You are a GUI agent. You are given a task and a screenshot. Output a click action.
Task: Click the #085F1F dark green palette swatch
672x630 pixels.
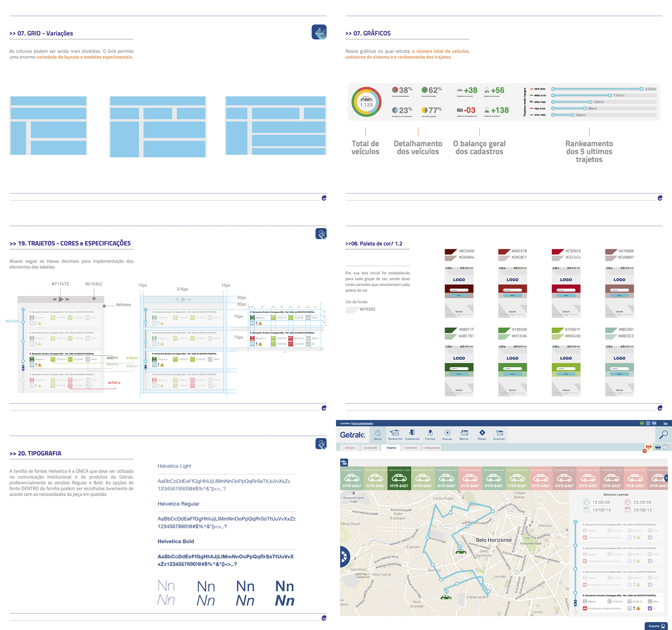coord(451,330)
